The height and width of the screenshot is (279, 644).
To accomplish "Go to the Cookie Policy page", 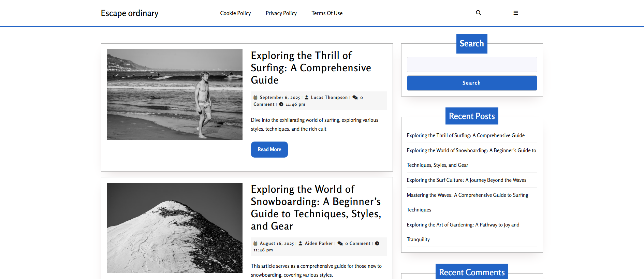I will (x=235, y=13).
